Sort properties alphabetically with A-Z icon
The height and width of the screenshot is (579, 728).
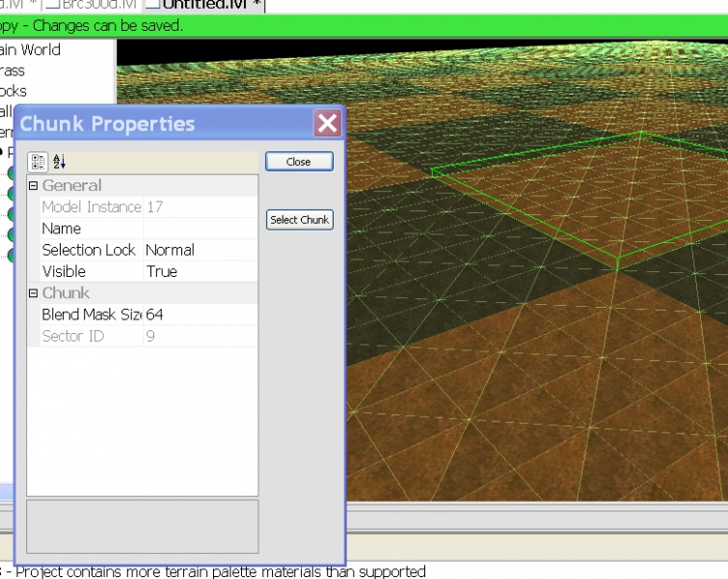59,161
